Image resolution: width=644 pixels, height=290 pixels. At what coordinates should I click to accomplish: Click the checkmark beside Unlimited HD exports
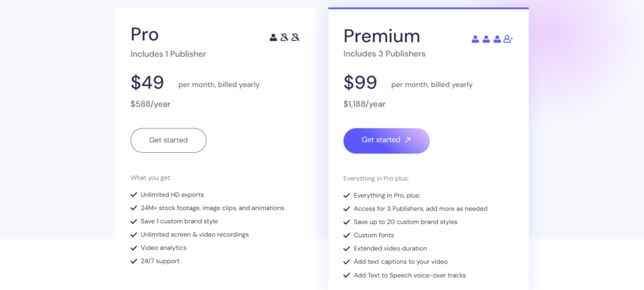(x=133, y=195)
